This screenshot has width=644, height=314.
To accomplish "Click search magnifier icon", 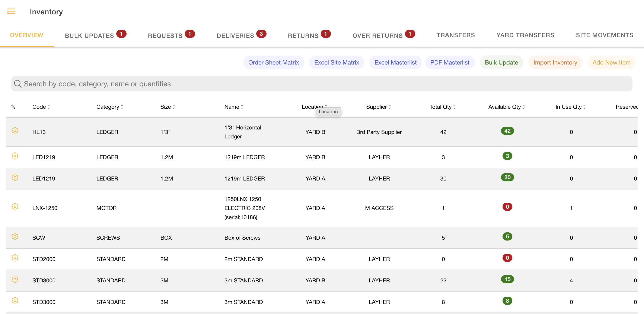I will (18, 84).
